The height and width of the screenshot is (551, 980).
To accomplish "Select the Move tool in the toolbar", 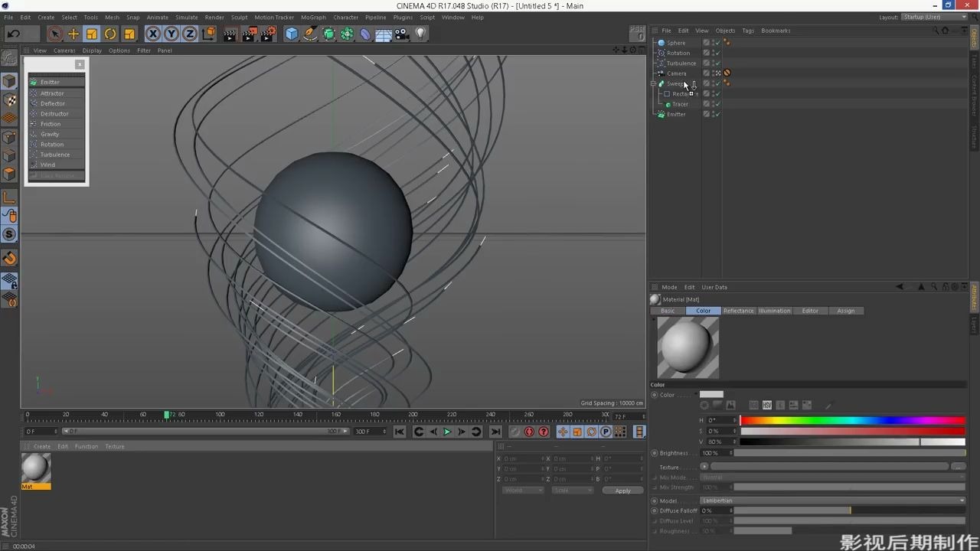I will pos(73,34).
